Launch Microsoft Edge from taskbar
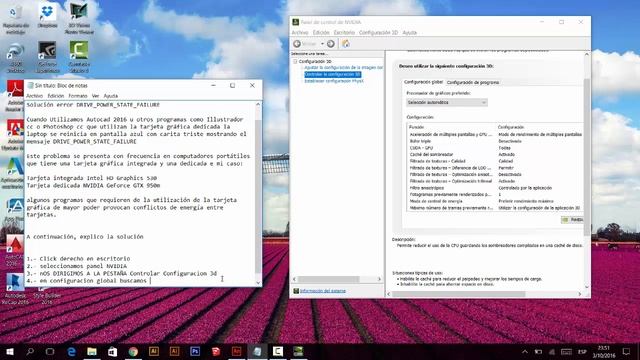This screenshot has width=640, height=360. (71, 351)
